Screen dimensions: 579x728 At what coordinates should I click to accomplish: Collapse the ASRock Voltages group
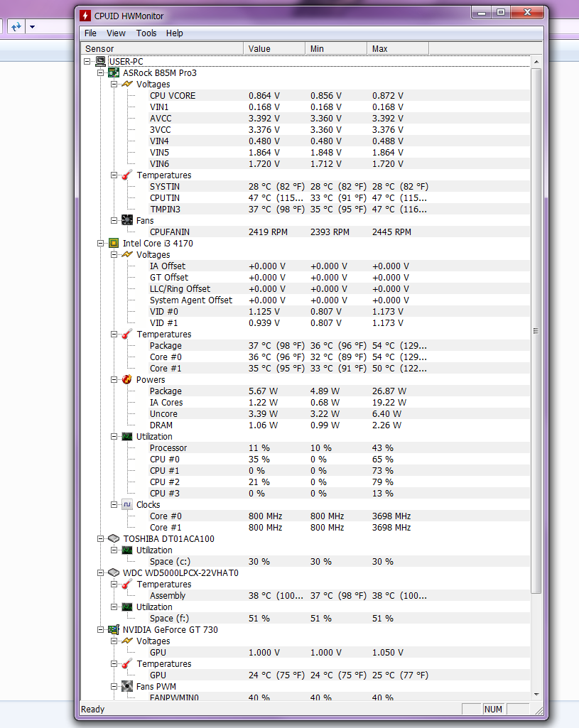coord(114,84)
